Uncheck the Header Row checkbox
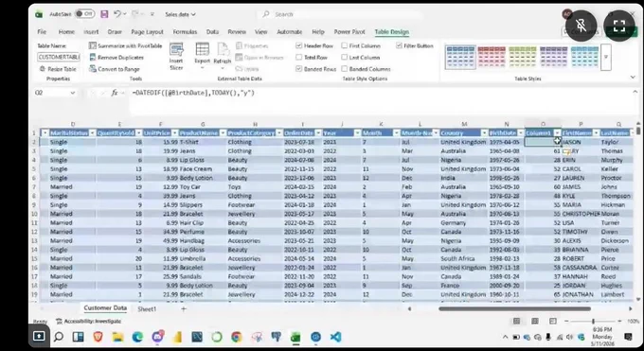Image resolution: width=644 pixels, height=351 pixels. tap(299, 45)
